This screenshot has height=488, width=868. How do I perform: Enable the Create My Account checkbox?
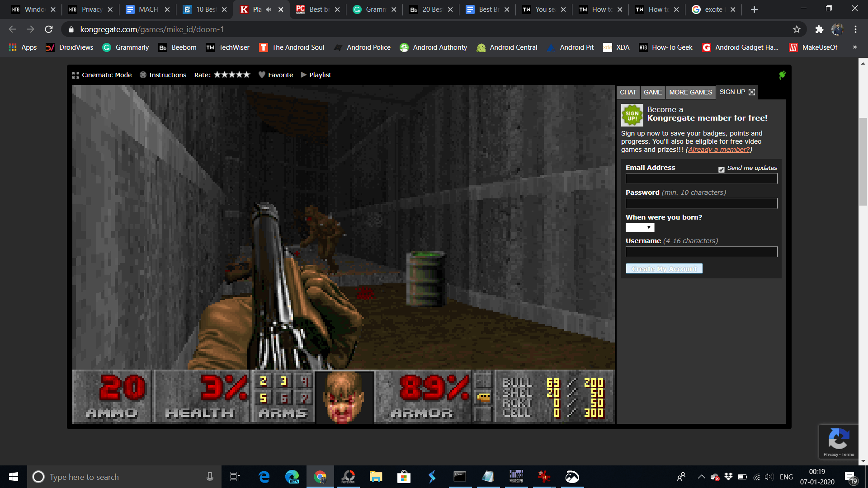click(664, 269)
